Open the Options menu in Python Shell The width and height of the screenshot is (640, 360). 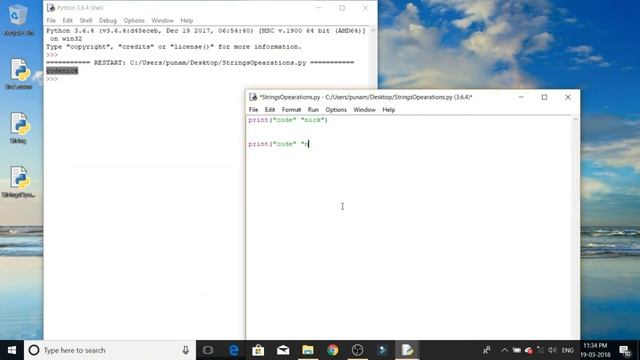134,20
